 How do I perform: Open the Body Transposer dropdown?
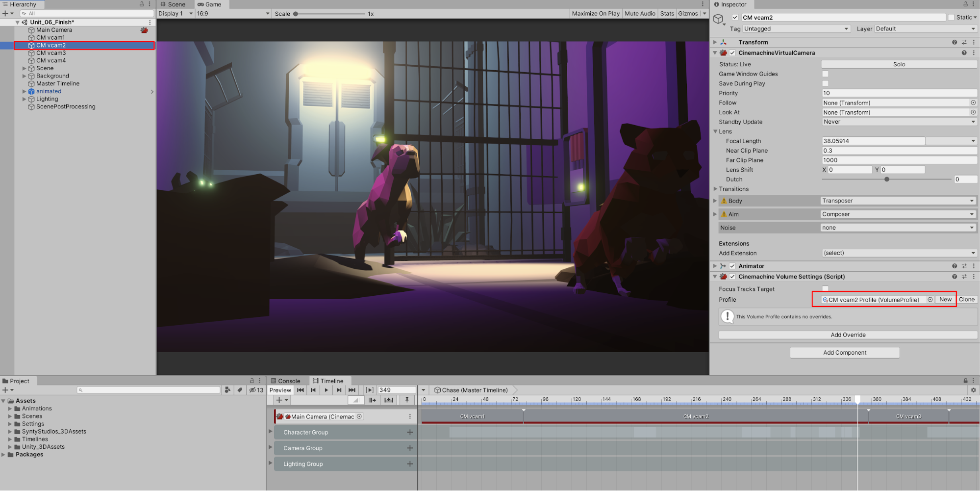coord(898,201)
